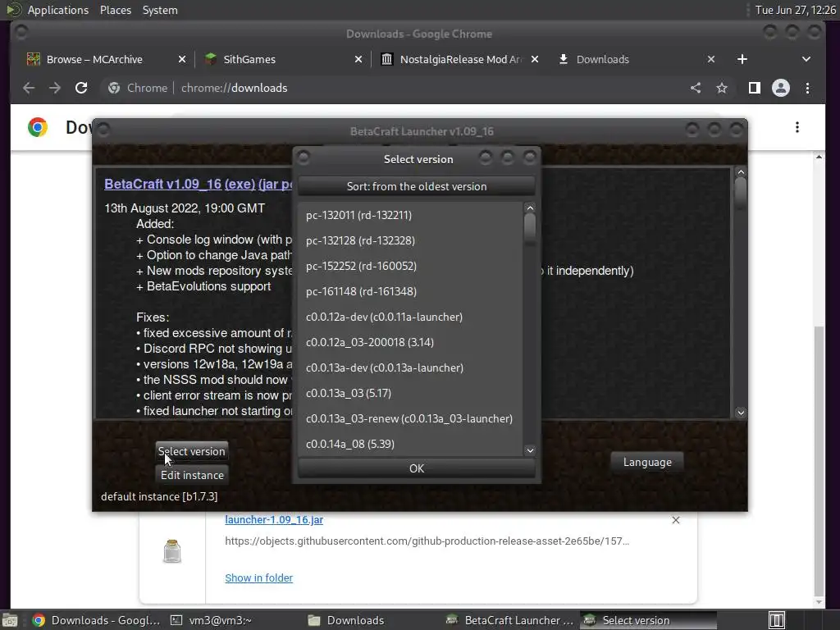840x630 pixels.
Task: Select version pc-132011 (rd-132211)
Action: [410, 215]
